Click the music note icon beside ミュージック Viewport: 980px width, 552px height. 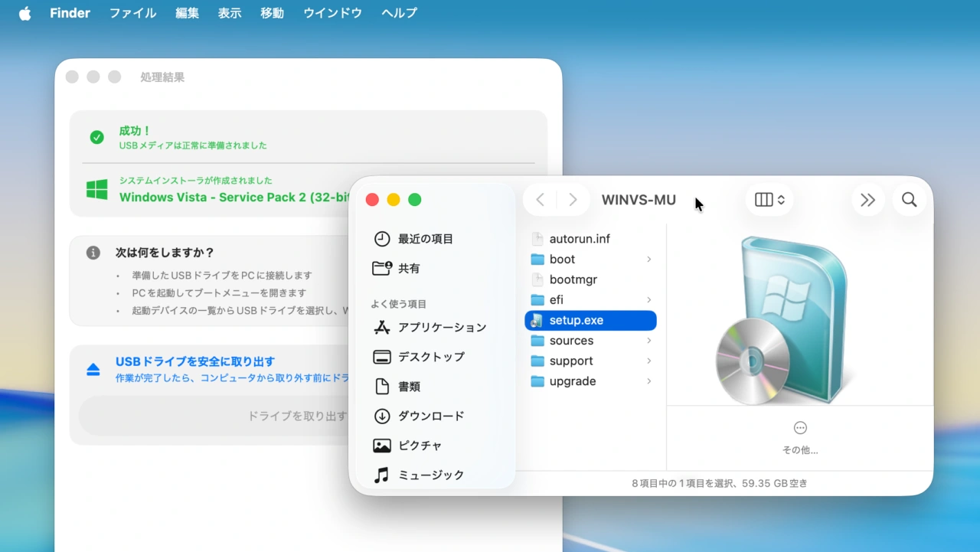pyautogui.click(x=381, y=475)
